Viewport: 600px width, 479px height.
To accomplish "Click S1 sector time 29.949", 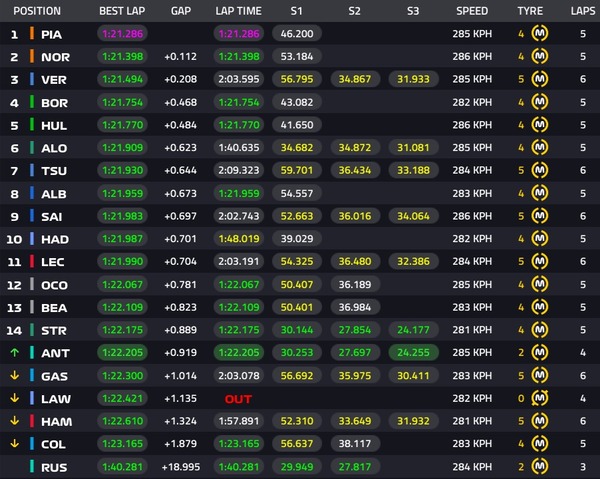I will (x=297, y=467).
